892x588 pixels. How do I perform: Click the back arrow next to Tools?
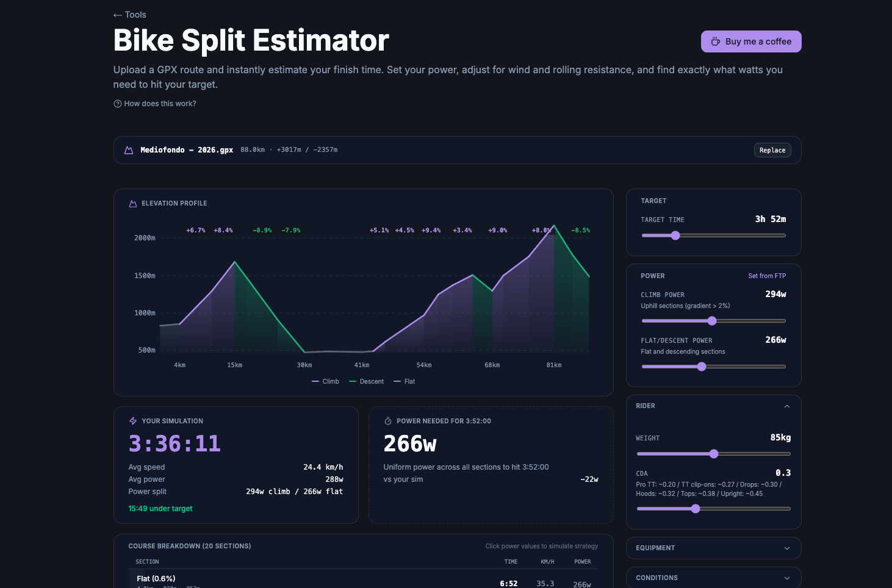pos(117,15)
